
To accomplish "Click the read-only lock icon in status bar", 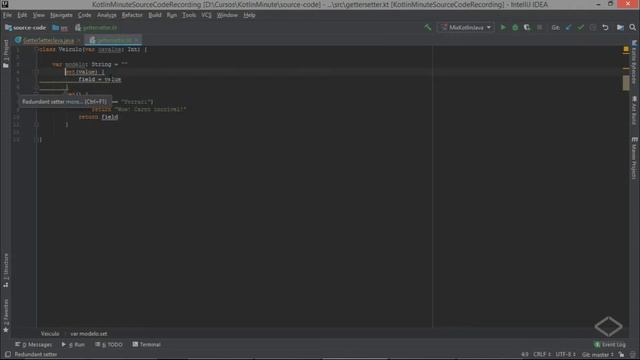I will click(621, 354).
